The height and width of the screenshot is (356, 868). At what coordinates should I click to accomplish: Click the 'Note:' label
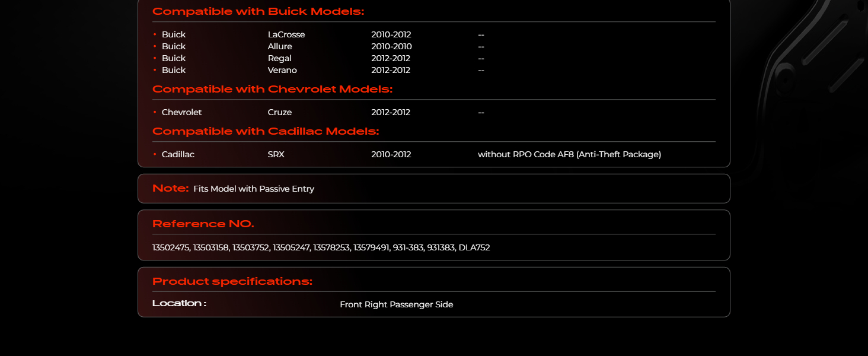point(171,188)
